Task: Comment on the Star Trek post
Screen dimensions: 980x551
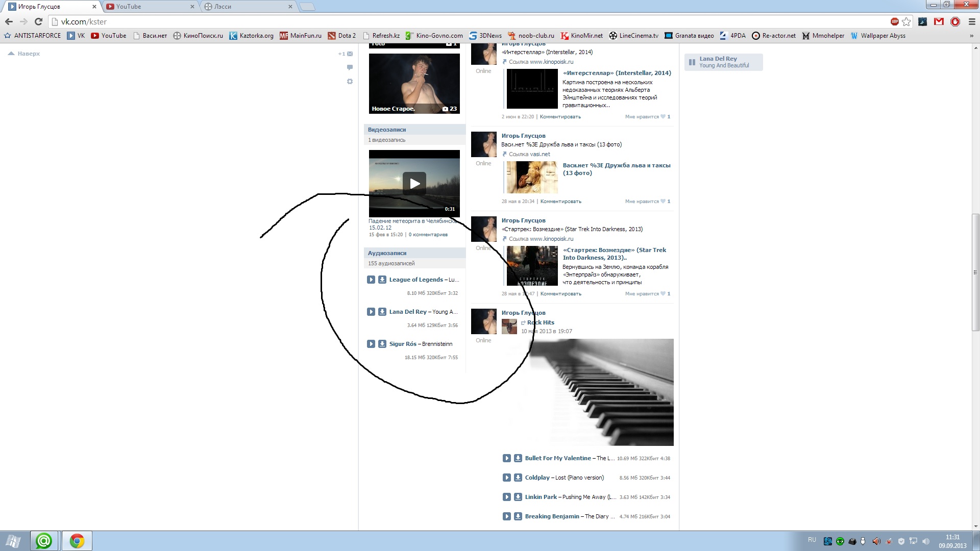Action: pyautogui.click(x=560, y=294)
